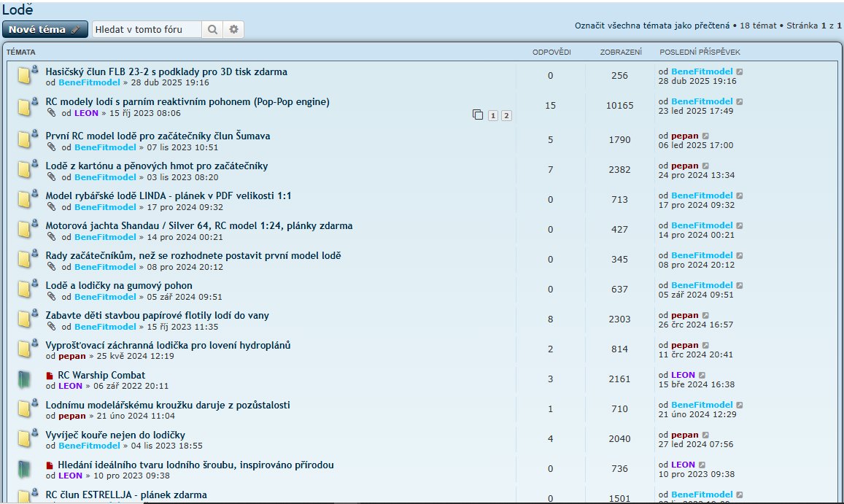Screen dimensions: 844x504
Task: Open page 1 of Pop-Pop engine topic
Action: coord(493,115)
